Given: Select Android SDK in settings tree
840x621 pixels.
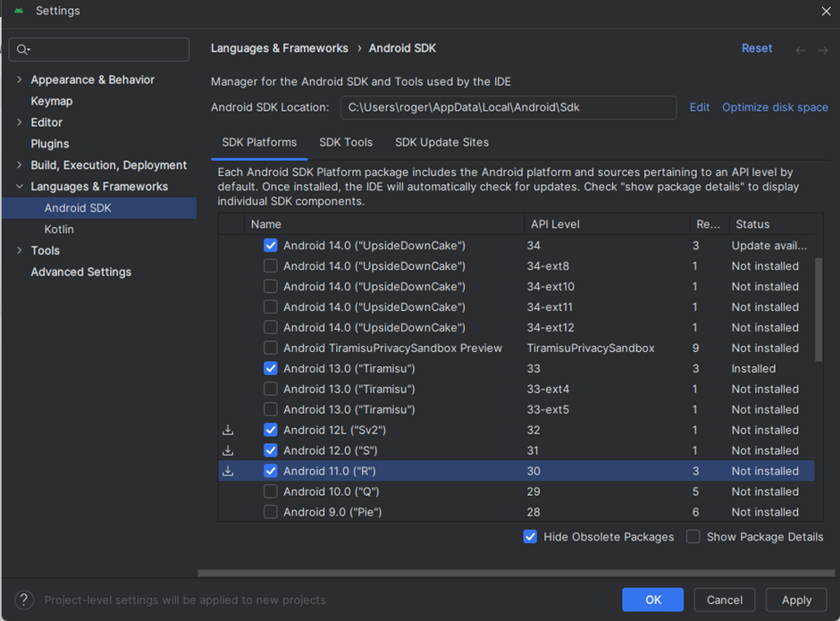Looking at the screenshot, I should (99, 208).
